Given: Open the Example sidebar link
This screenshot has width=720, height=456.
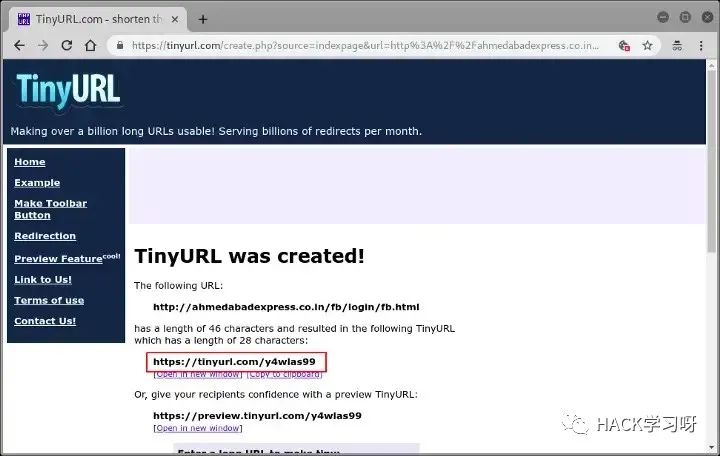Looking at the screenshot, I should (x=37, y=183).
